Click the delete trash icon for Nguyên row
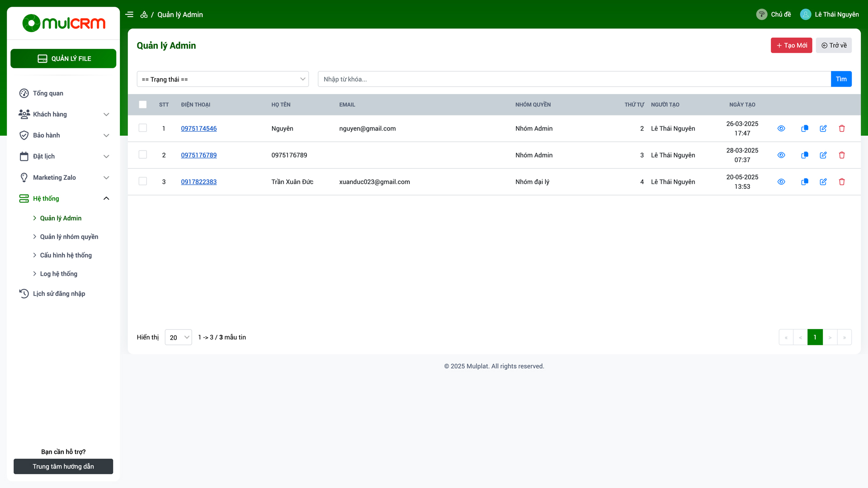 [842, 128]
